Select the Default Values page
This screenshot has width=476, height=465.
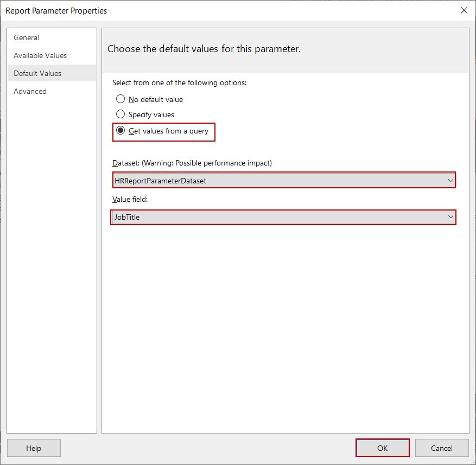[x=37, y=73]
